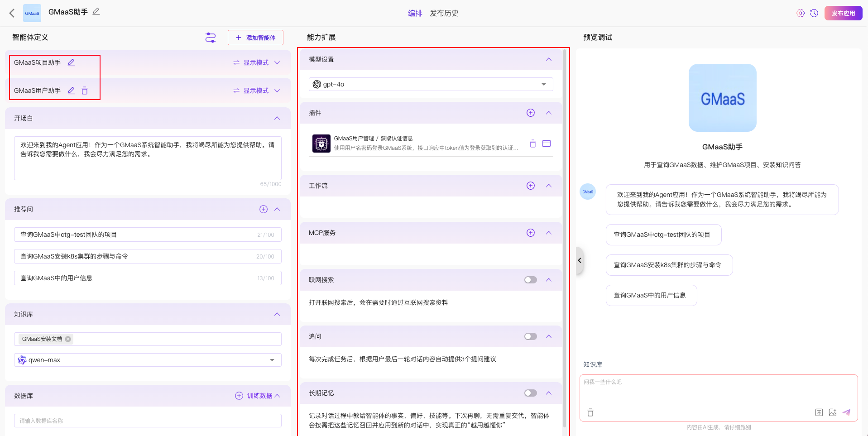Collapse the 长期记忆 section chevron
868x436 pixels.
(549, 393)
